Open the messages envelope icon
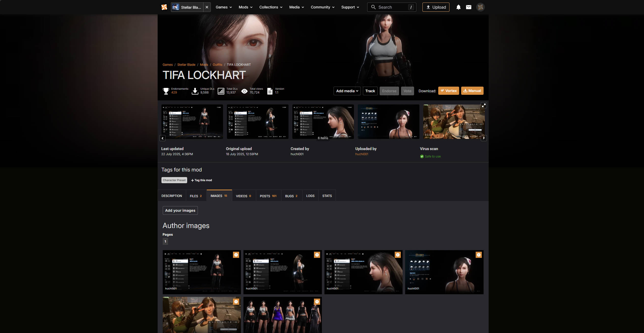The height and width of the screenshot is (333, 644). click(x=469, y=7)
